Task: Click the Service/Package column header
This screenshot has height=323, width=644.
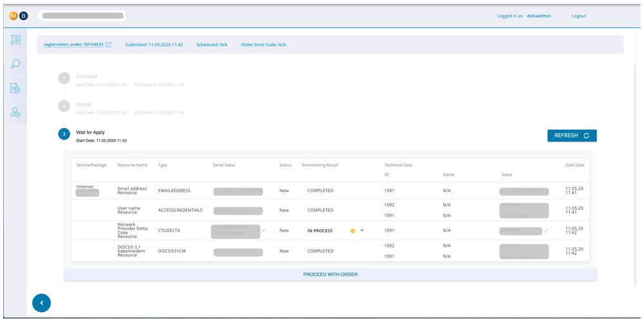Action: pyautogui.click(x=91, y=165)
